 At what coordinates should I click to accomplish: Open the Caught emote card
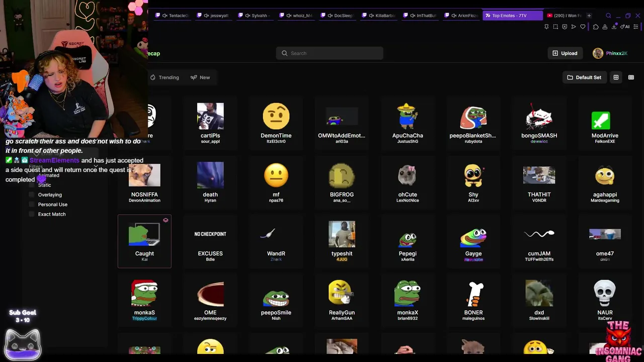click(x=144, y=241)
